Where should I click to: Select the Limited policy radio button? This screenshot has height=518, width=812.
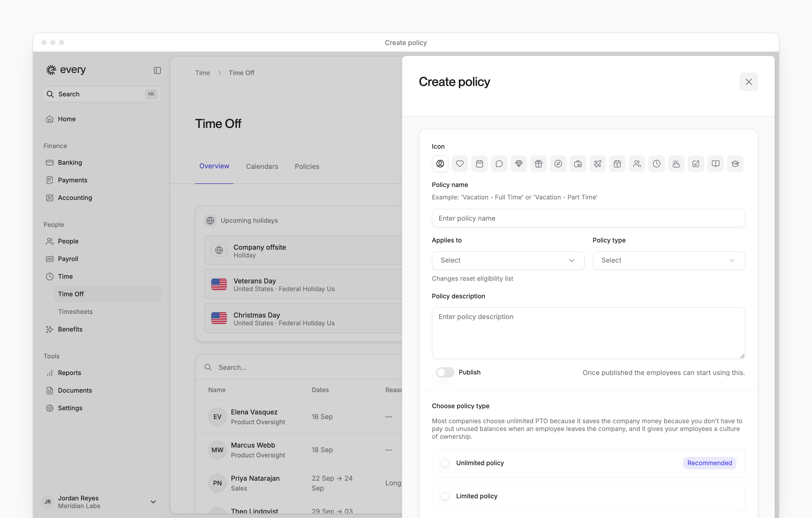(x=445, y=497)
